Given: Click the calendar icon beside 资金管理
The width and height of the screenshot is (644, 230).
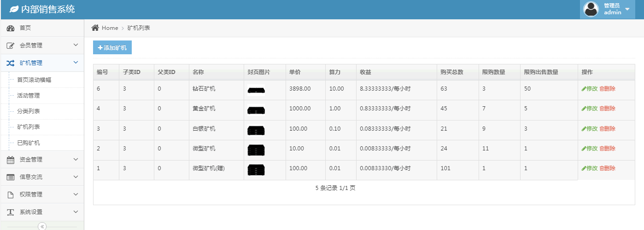Looking at the screenshot, I should pyautogui.click(x=11, y=160).
